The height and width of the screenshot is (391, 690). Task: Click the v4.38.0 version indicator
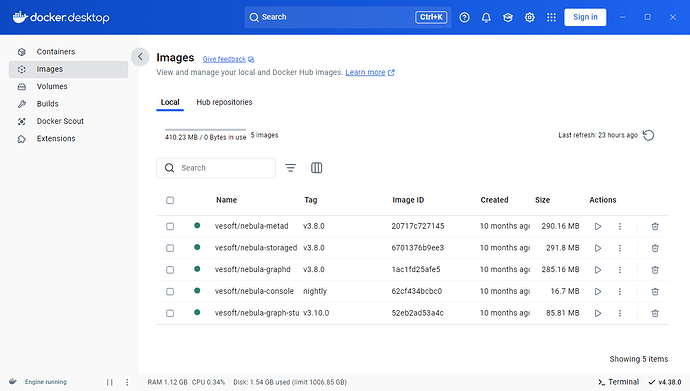[665, 382]
